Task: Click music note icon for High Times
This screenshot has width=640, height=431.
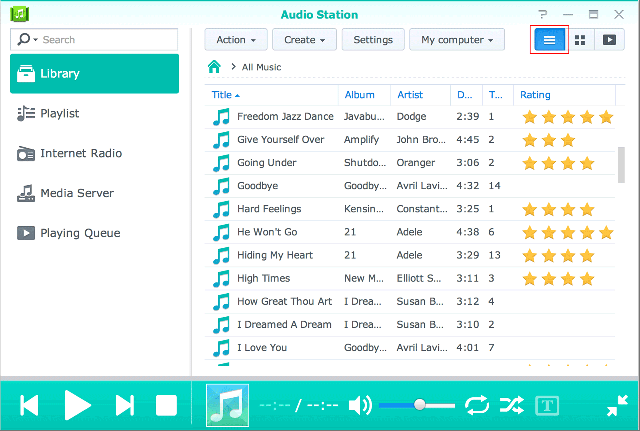Action: 221,279
